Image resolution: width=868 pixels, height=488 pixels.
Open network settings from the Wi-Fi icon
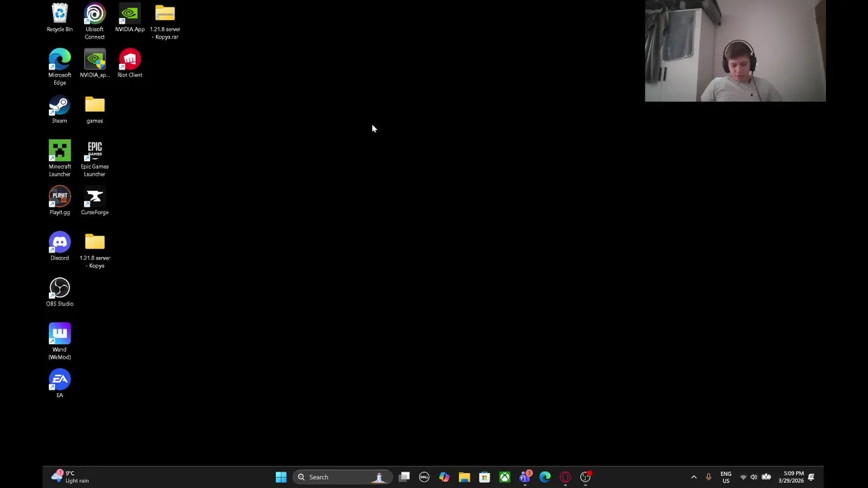click(x=743, y=477)
